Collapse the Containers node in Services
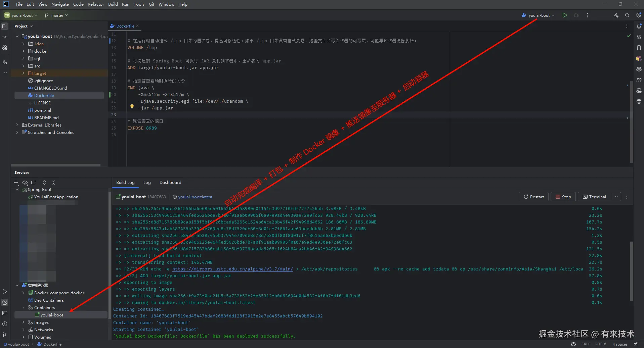644x348 pixels. [23, 307]
